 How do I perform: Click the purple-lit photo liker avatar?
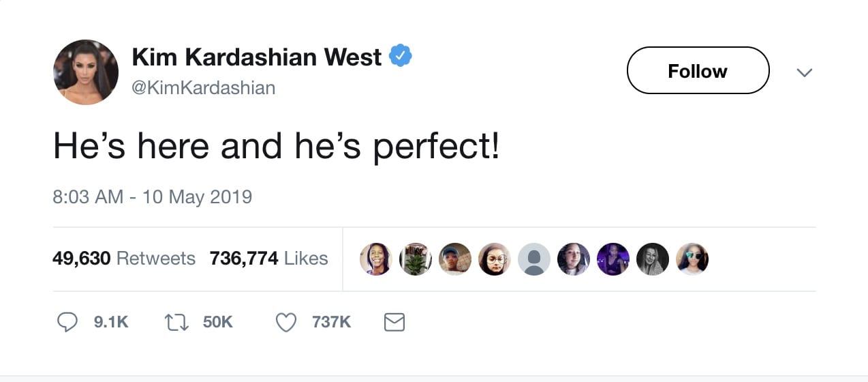click(x=613, y=259)
